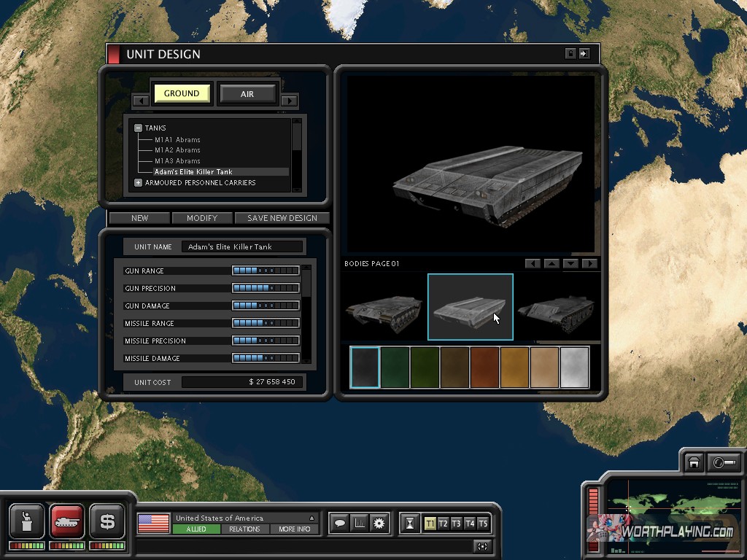Open the politics sphere podium icon
The image size is (747, 560).
27,521
